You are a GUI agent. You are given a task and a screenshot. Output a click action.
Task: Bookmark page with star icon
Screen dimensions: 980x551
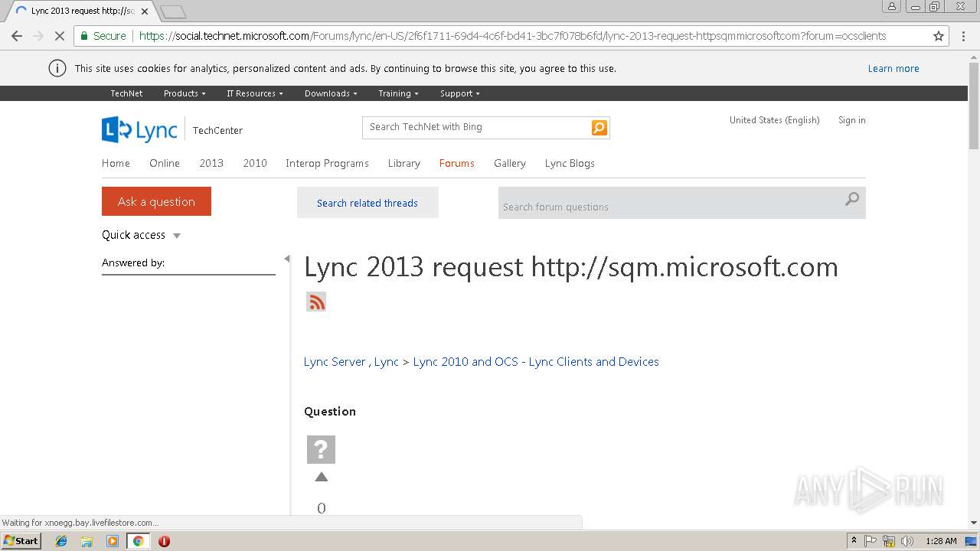click(x=939, y=36)
